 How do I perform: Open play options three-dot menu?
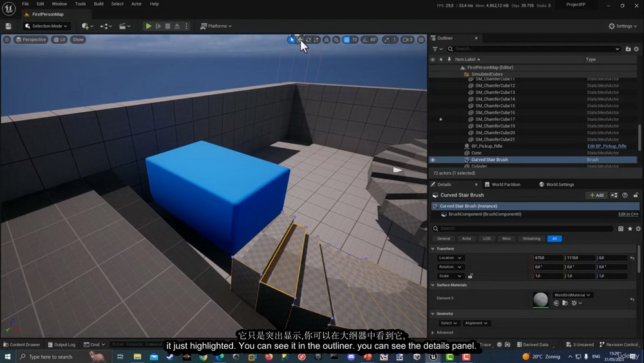(x=187, y=26)
